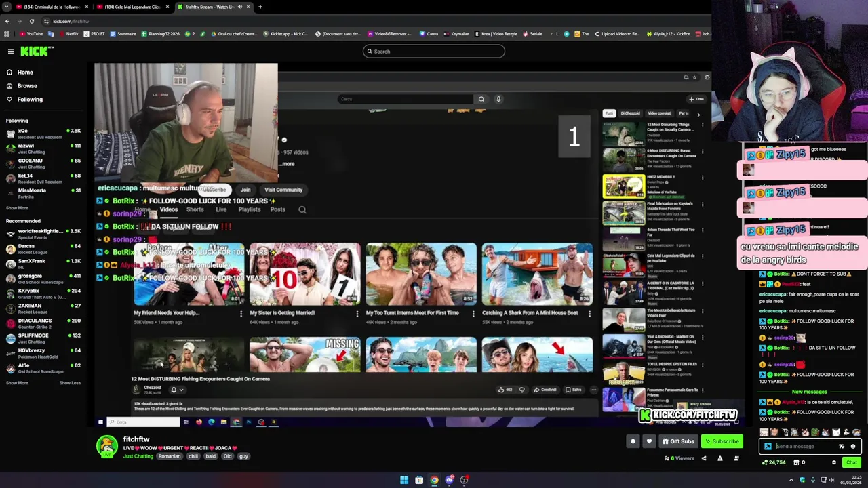Viewport: 868px width, 488px height.
Task: Open HGVbreezy Pokemon channel
Action: pyautogui.click(x=42, y=353)
